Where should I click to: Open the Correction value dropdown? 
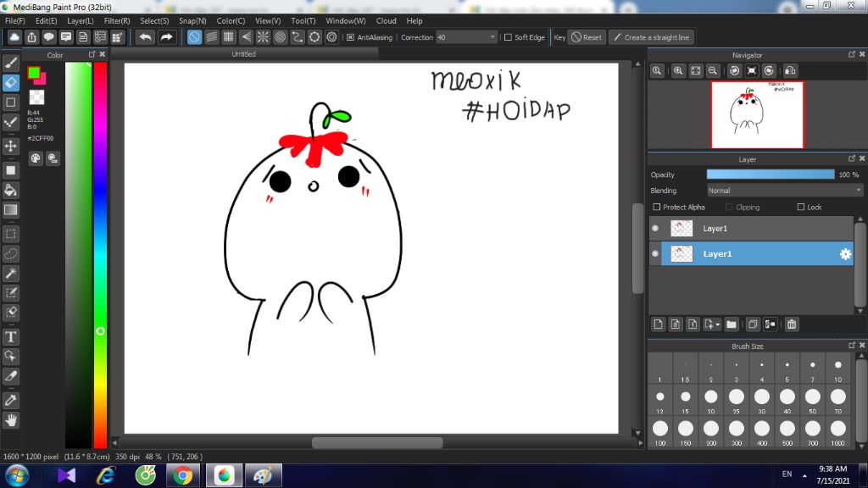point(492,37)
